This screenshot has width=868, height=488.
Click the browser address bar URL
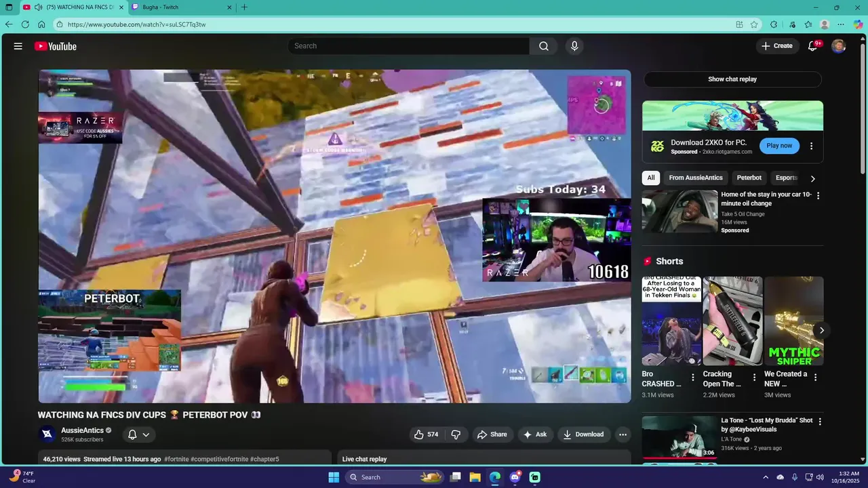click(136, 24)
